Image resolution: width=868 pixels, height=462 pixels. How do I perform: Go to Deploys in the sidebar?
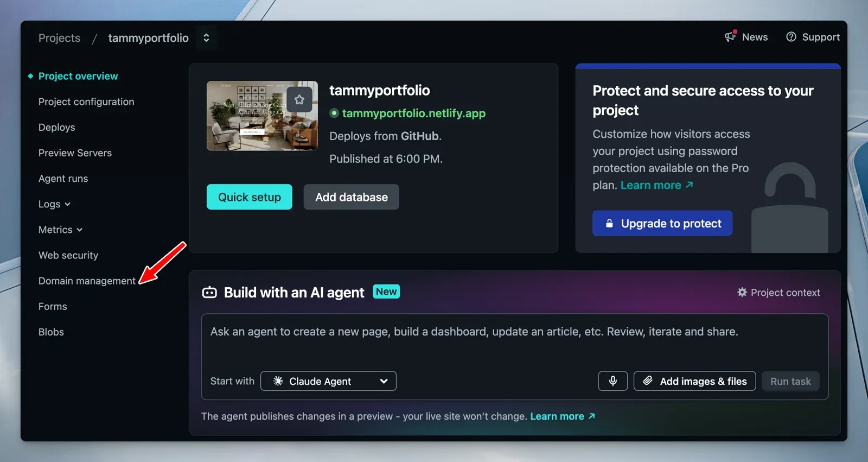(57, 128)
